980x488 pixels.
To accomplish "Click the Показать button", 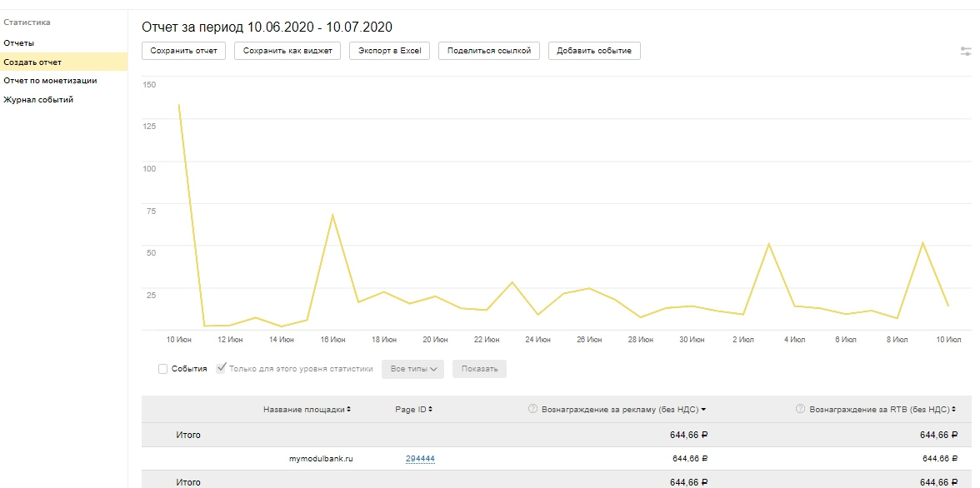I will [x=479, y=369].
